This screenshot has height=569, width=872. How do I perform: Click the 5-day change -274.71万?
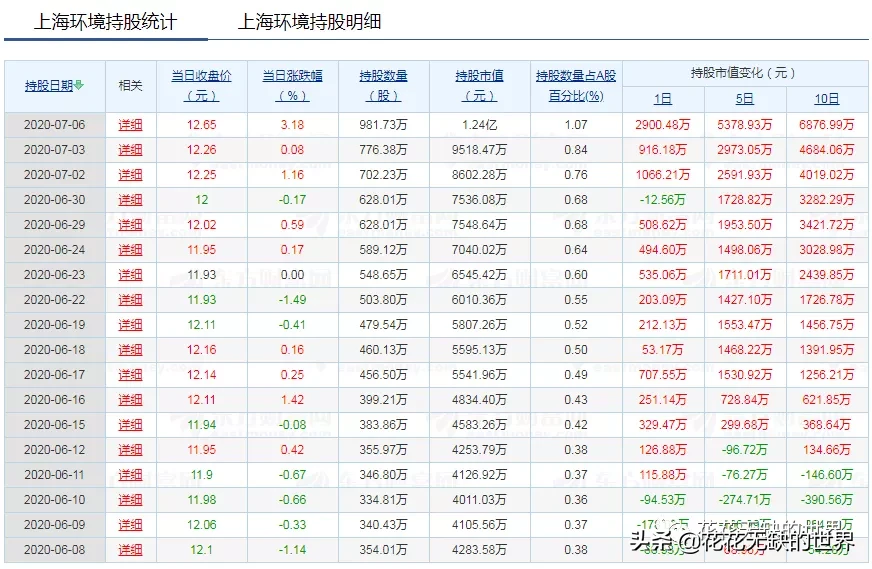pos(745,500)
